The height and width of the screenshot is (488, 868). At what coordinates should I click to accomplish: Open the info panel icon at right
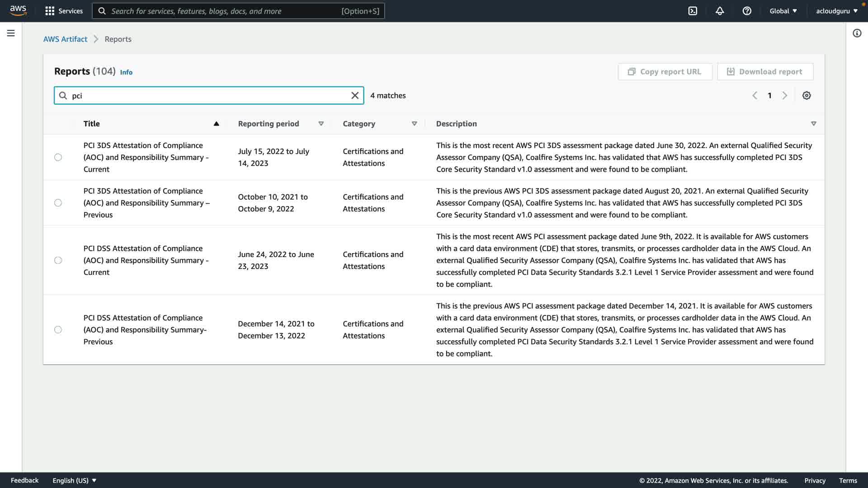coord(857,33)
